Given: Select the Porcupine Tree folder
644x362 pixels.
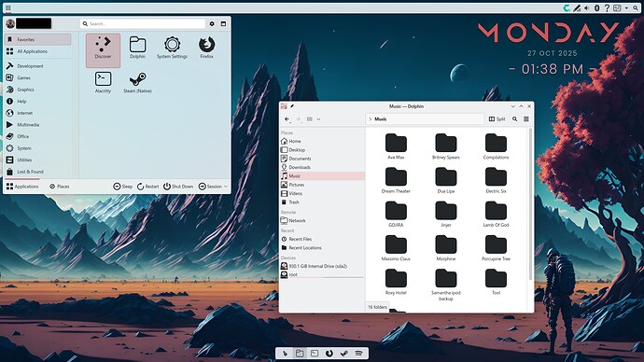Looking at the screenshot, I should [496, 248].
